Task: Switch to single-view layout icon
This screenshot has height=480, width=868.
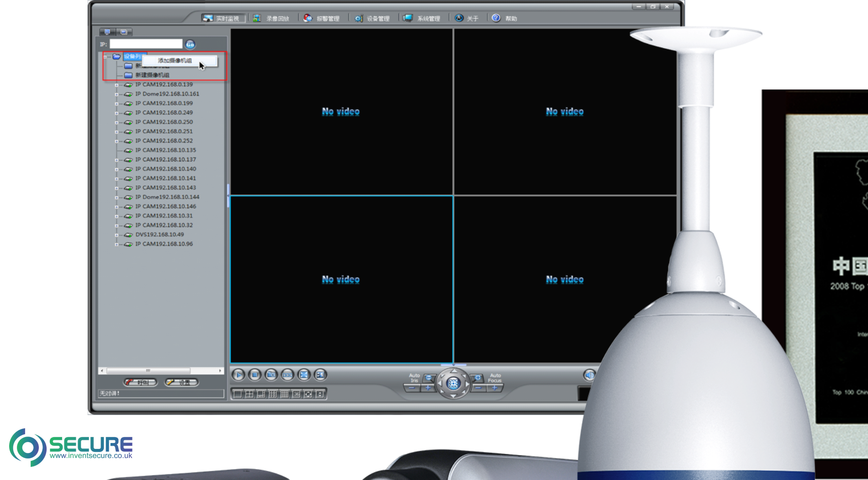Action: click(238, 394)
